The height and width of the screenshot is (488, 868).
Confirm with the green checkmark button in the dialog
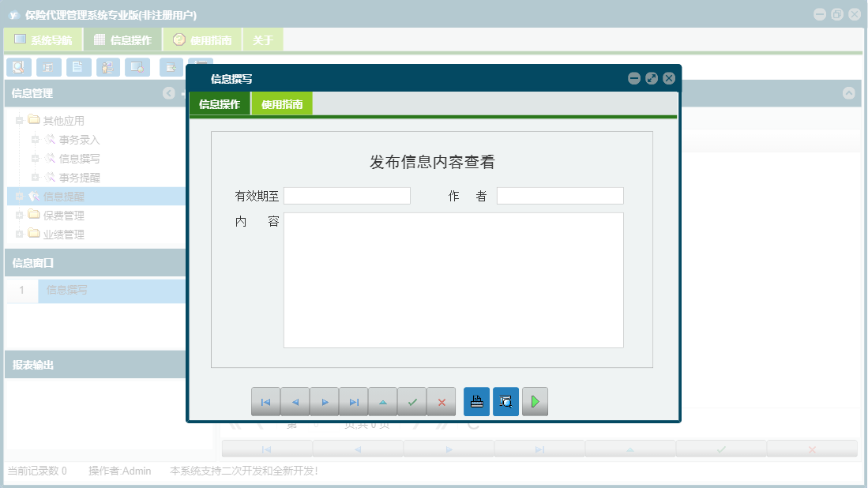[x=412, y=402]
